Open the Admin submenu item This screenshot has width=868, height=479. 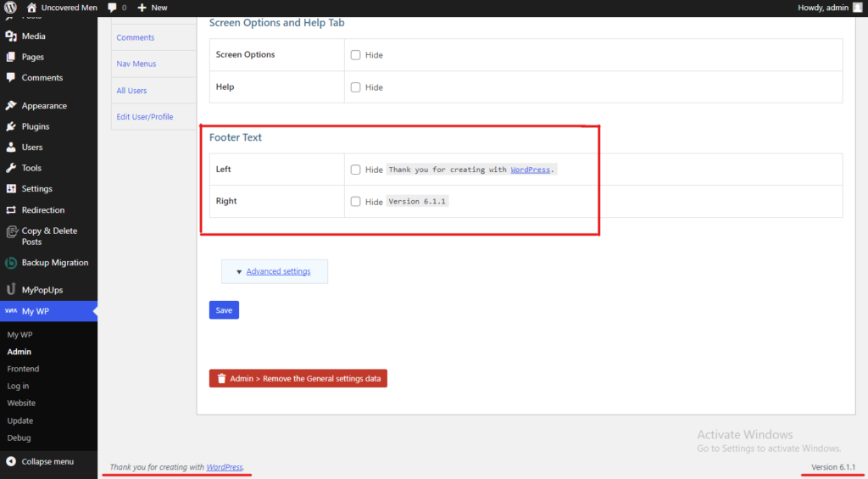click(19, 352)
